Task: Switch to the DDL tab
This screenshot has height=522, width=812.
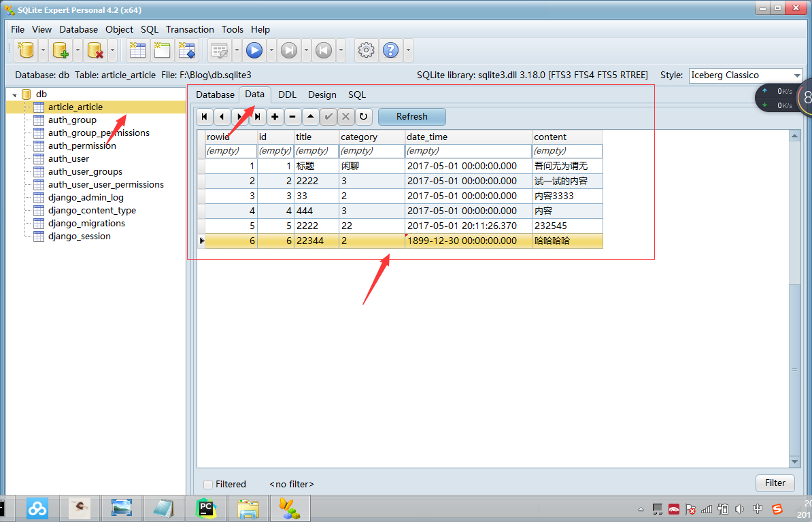Action: tap(287, 94)
